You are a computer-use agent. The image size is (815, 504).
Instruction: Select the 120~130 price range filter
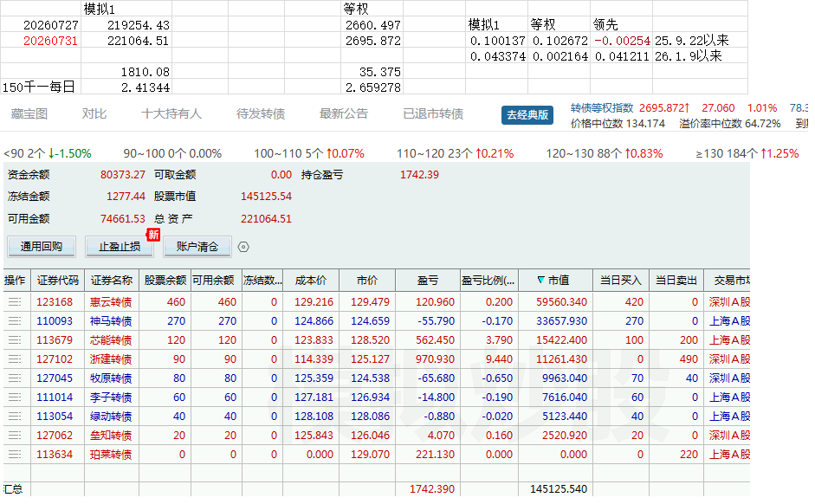pyautogui.click(x=605, y=154)
